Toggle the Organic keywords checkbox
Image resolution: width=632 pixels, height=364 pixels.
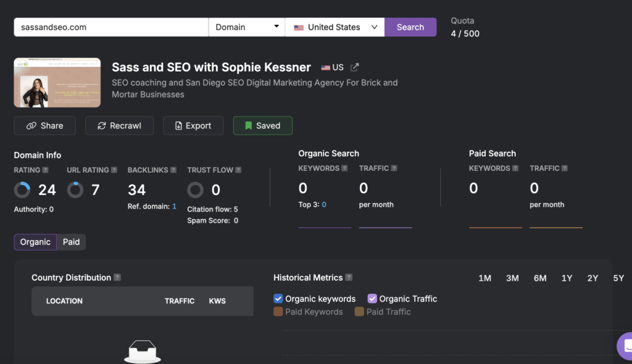tap(278, 299)
